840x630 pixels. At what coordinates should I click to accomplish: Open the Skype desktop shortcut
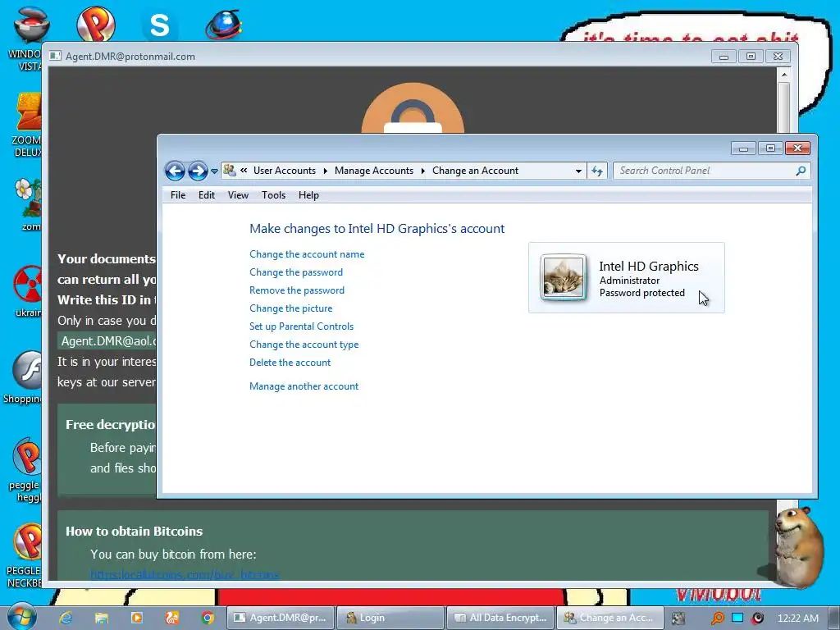[159, 25]
